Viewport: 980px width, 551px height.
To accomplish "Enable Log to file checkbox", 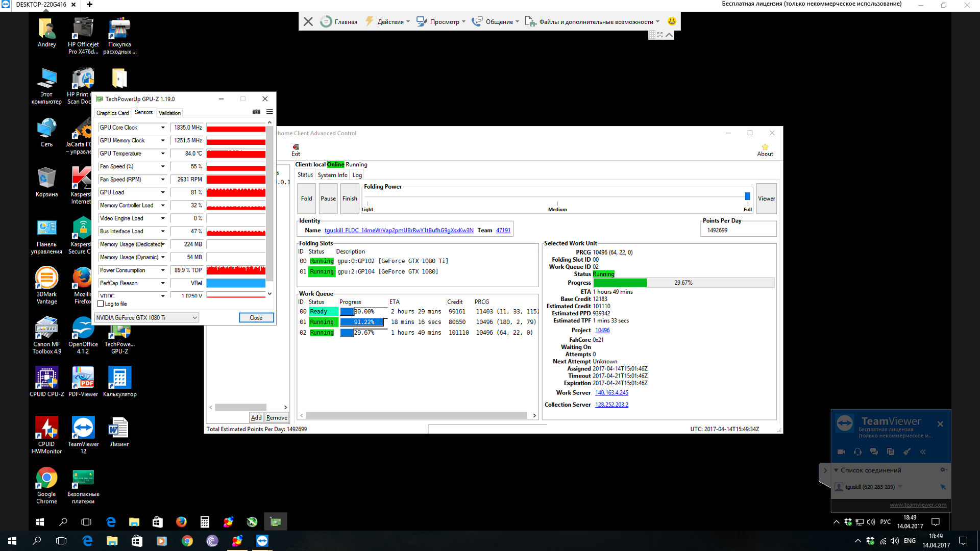I will [101, 304].
